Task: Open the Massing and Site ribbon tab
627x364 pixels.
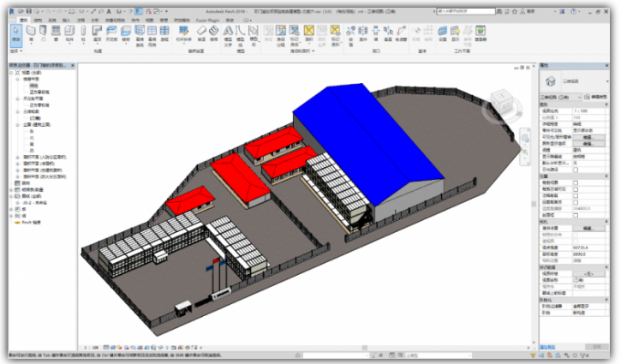Action: 115,20
